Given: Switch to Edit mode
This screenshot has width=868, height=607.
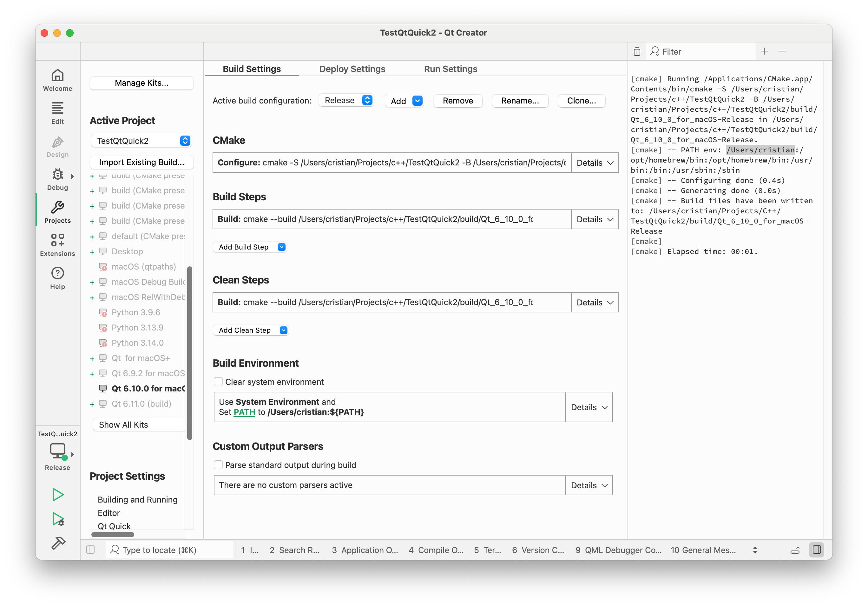Looking at the screenshot, I should [x=57, y=113].
